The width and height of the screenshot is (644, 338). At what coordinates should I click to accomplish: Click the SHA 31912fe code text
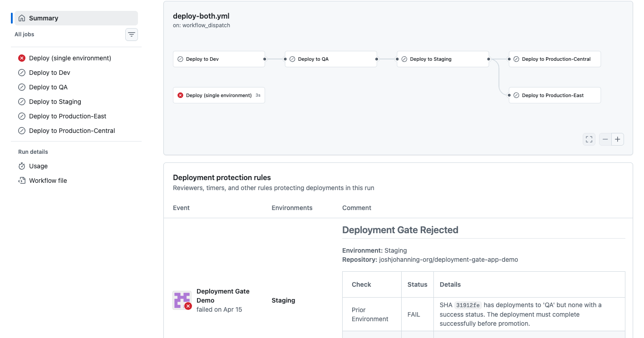(468, 305)
